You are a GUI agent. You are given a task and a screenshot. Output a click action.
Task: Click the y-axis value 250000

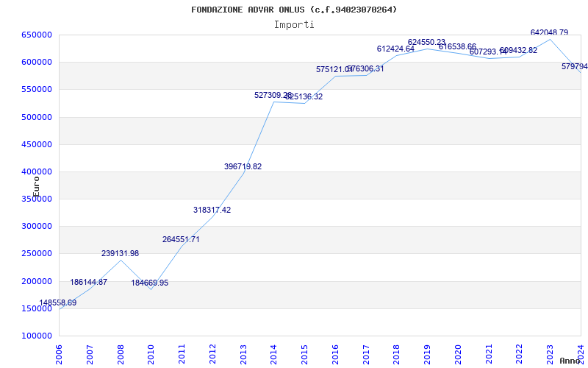click(x=37, y=253)
